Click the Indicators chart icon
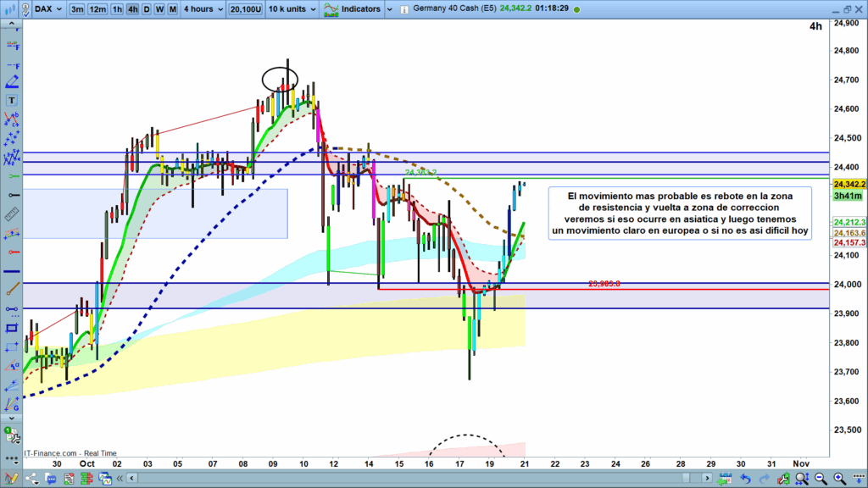This screenshot has width=868, height=488. (328, 9)
